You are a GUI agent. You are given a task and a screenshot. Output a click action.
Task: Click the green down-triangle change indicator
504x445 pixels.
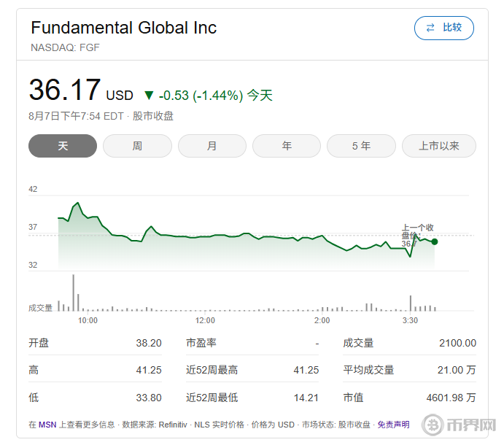pyautogui.click(x=149, y=96)
